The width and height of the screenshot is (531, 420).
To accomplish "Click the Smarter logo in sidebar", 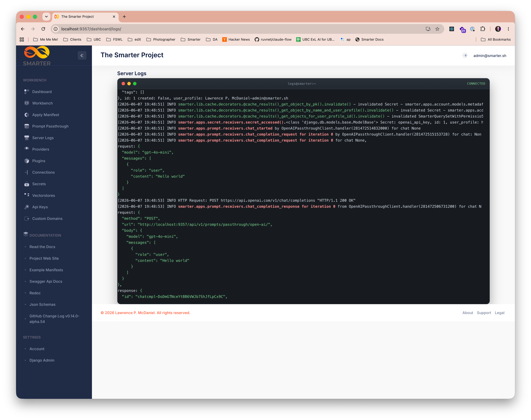I will (37, 56).
